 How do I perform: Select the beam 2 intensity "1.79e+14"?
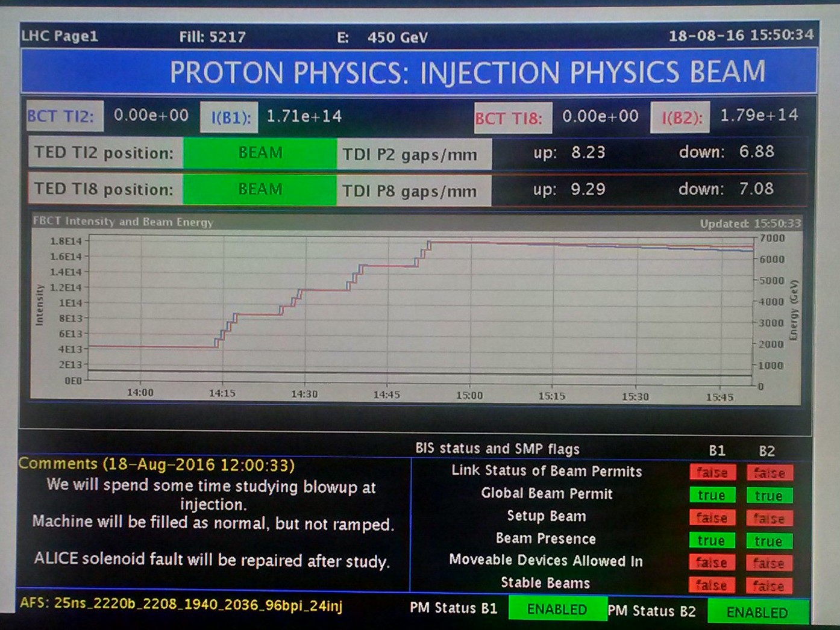(x=759, y=115)
